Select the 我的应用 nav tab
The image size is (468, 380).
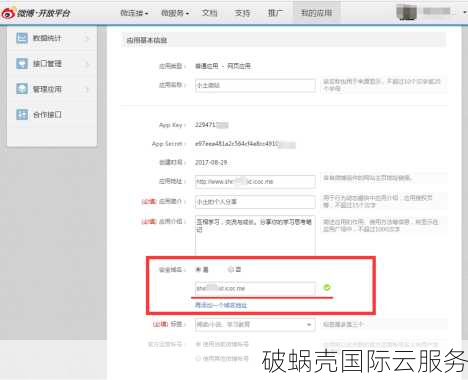click(x=316, y=13)
